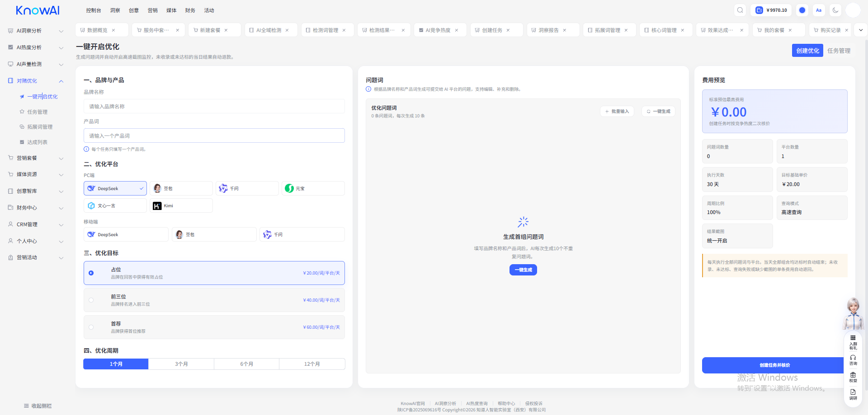Close the 洞察报告 tab
This screenshot has width=868, height=415.
[565, 30]
